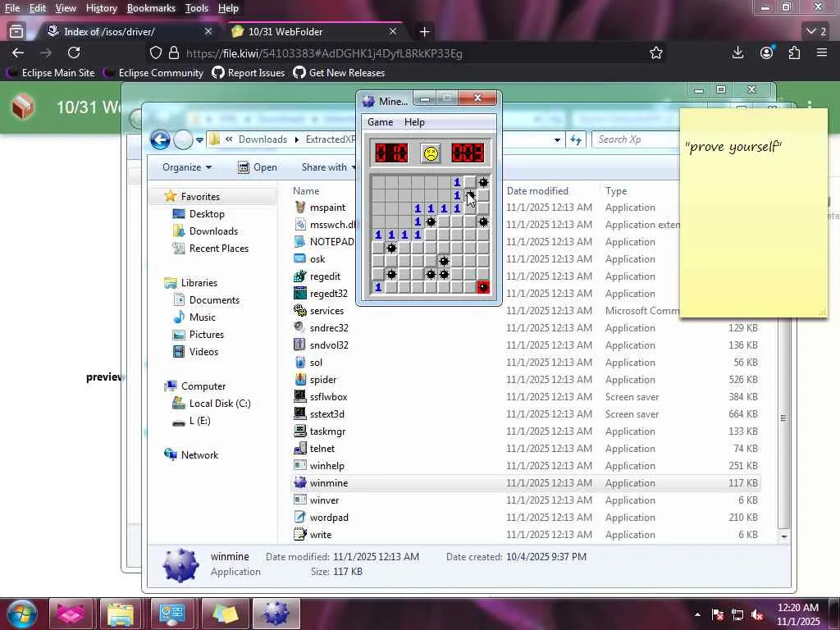Select the wordpad file icon
The width and height of the screenshot is (840, 630).
coord(300,518)
